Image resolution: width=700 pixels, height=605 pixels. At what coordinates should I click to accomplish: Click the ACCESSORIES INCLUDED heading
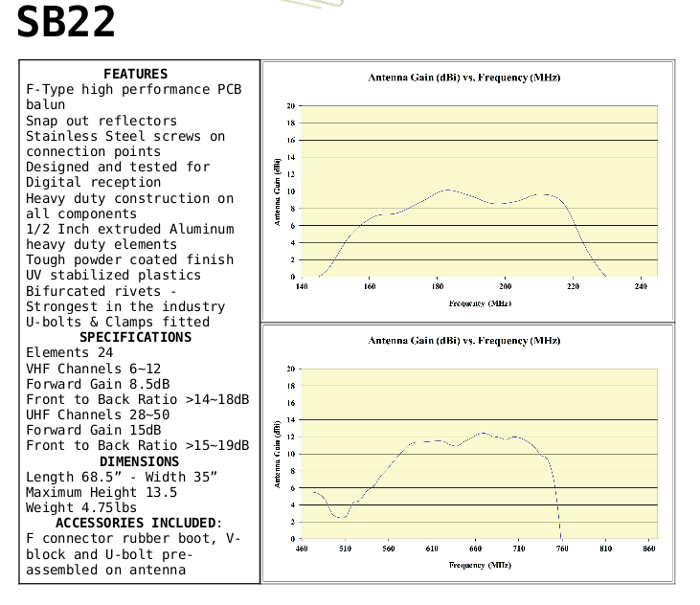coord(139,523)
